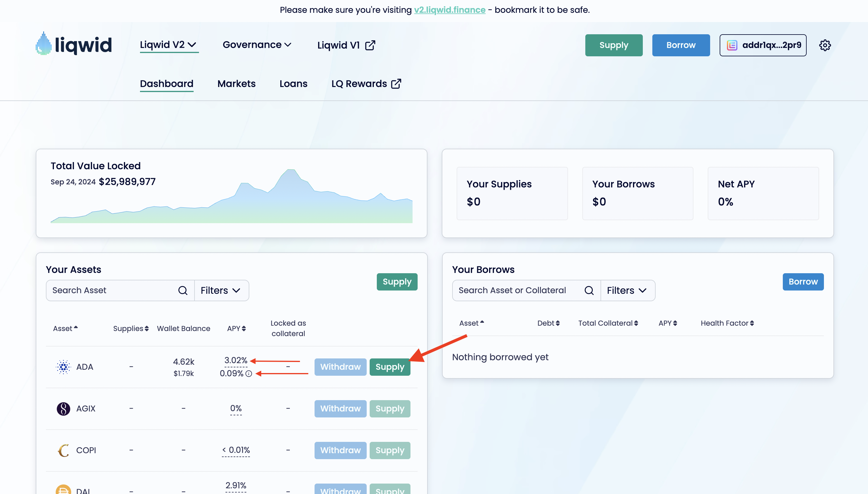Click Withdraw in the COPI row
Image resolution: width=868 pixels, height=494 pixels.
(x=340, y=450)
